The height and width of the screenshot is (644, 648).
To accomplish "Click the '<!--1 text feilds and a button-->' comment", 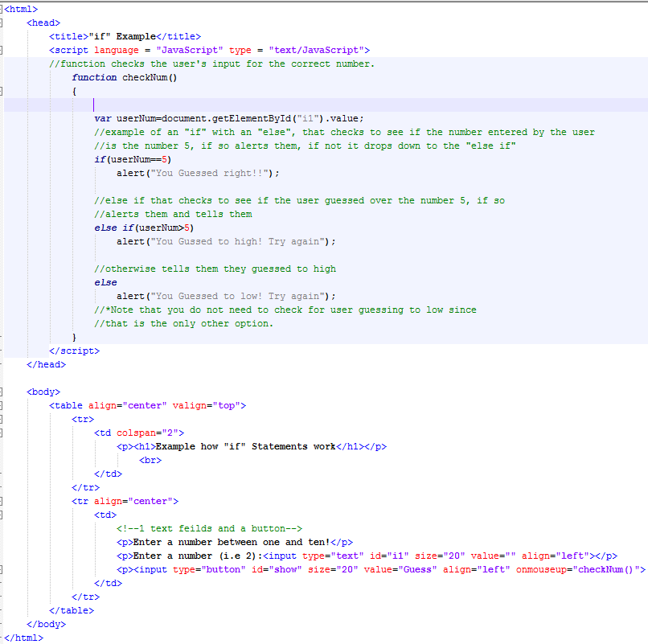I will point(209,528).
